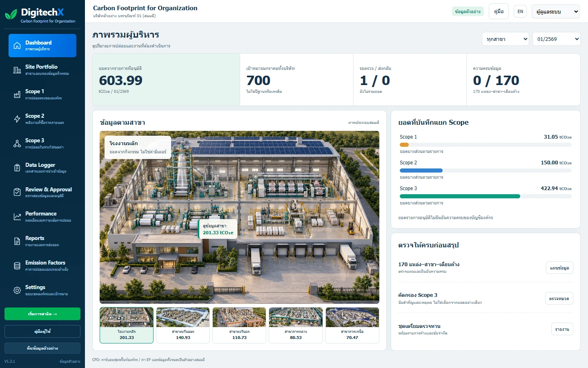Click the Dashboard home icon

click(x=17, y=45)
